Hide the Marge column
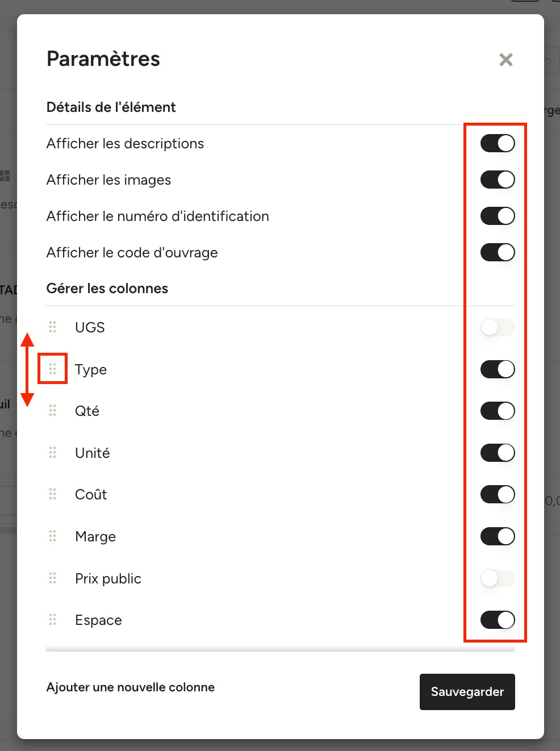 (x=498, y=536)
